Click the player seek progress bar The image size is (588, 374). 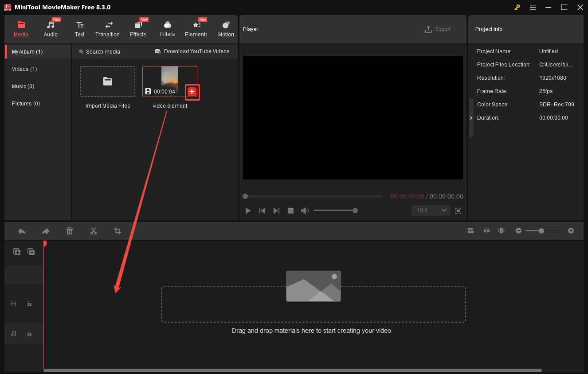coord(313,196)
